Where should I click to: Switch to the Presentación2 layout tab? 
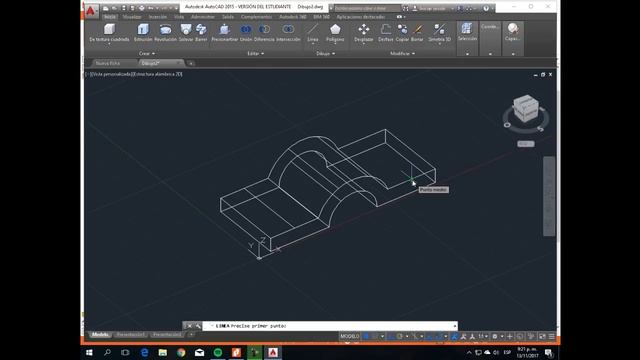(167, 335)
